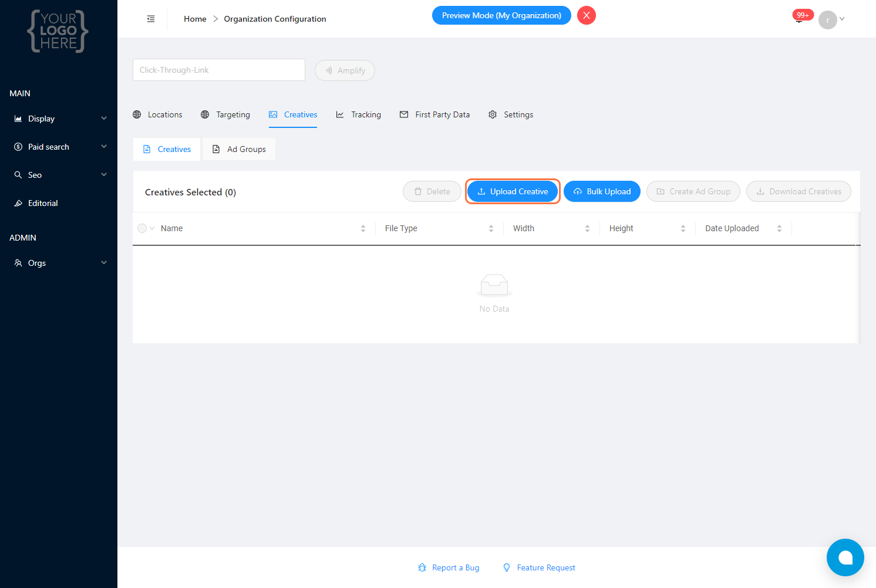Screen dimensions: 876x588
Task: Open the First Party Data tab
Action: pos(435,114)
